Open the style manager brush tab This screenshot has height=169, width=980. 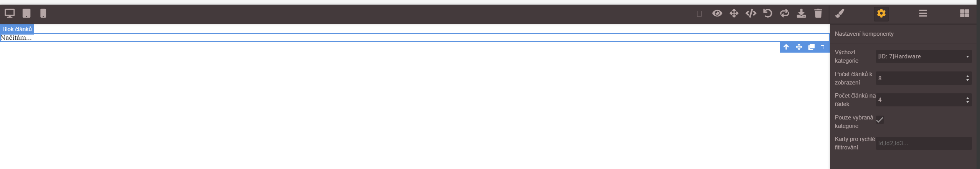point(840,13)
